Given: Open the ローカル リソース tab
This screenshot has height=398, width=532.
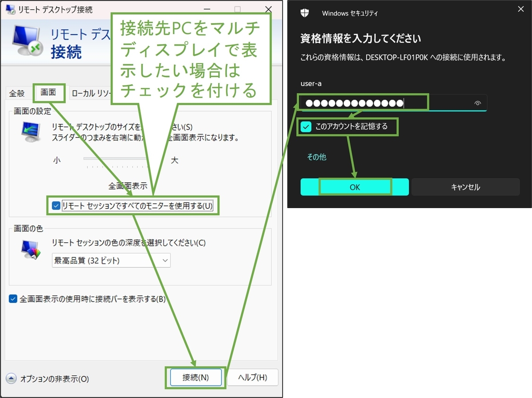Looking at the screenshot, I should 90,94.
